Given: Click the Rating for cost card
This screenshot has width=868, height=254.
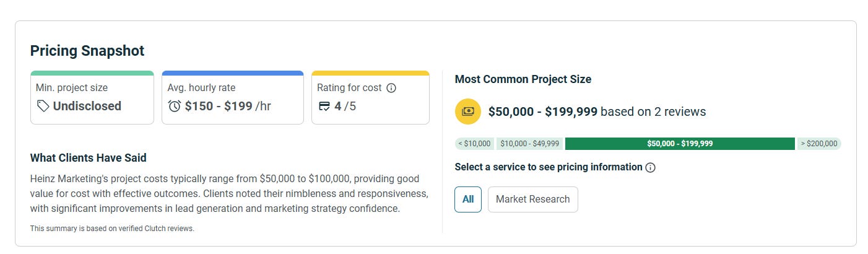Looking at the screenshot, I should [370, 97].
